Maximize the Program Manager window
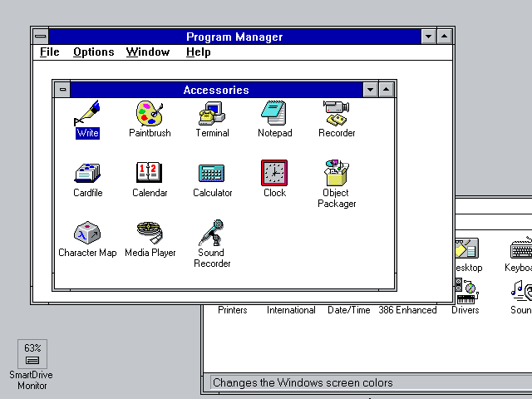Screen dimensions: 532x399 click(445, 37)
